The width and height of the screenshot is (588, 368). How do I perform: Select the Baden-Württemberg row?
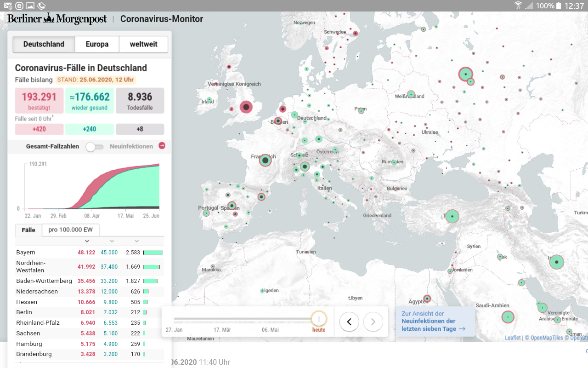tap(90, 281)
